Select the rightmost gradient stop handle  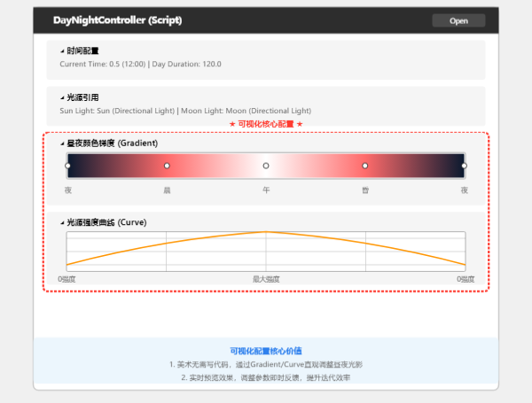point(464,166)
